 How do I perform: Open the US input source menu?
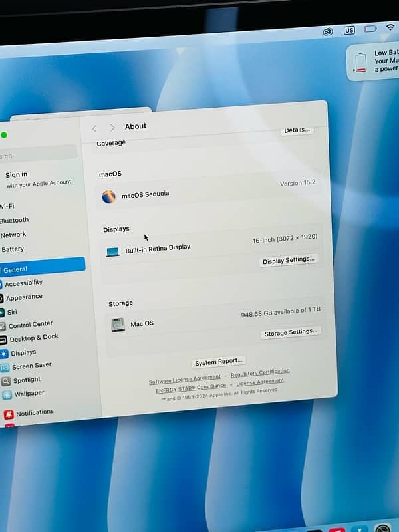tap(349, 30)
